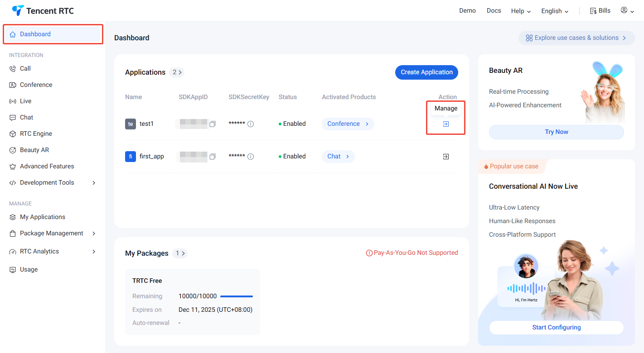Image resolution: width=644 pixels, height=353 pixels.
Task: Open the English language dropdown
Action: pyautogui.click(x=555, y=11)
